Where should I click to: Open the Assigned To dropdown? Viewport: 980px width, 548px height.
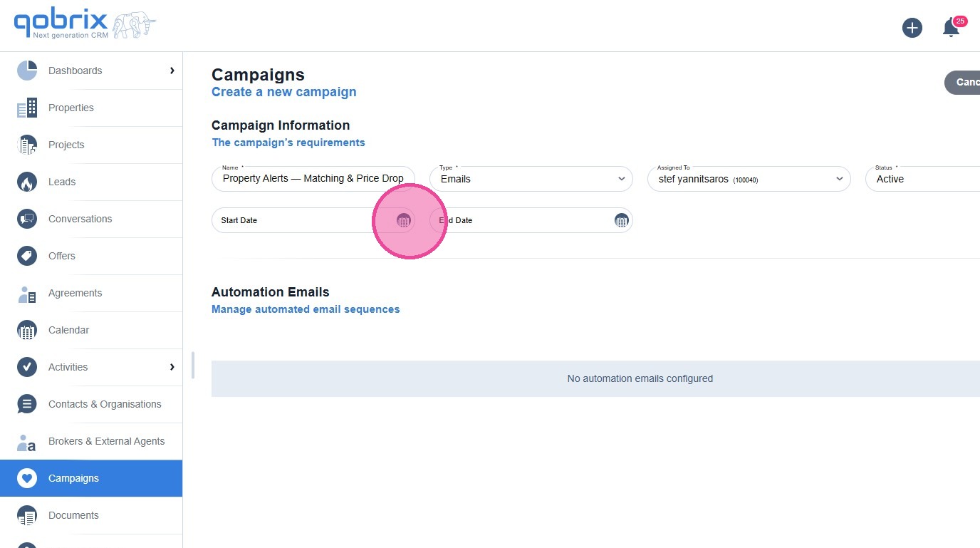[749, 179]
